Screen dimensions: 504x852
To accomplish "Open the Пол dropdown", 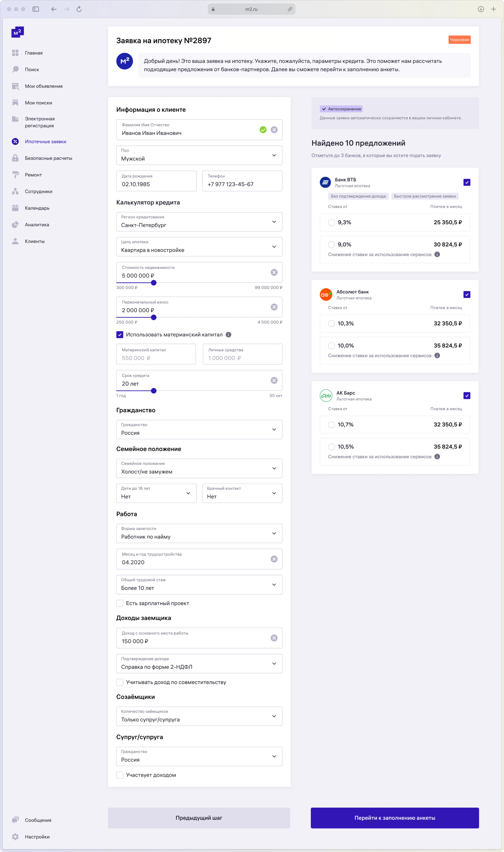I will pos(199,155).
